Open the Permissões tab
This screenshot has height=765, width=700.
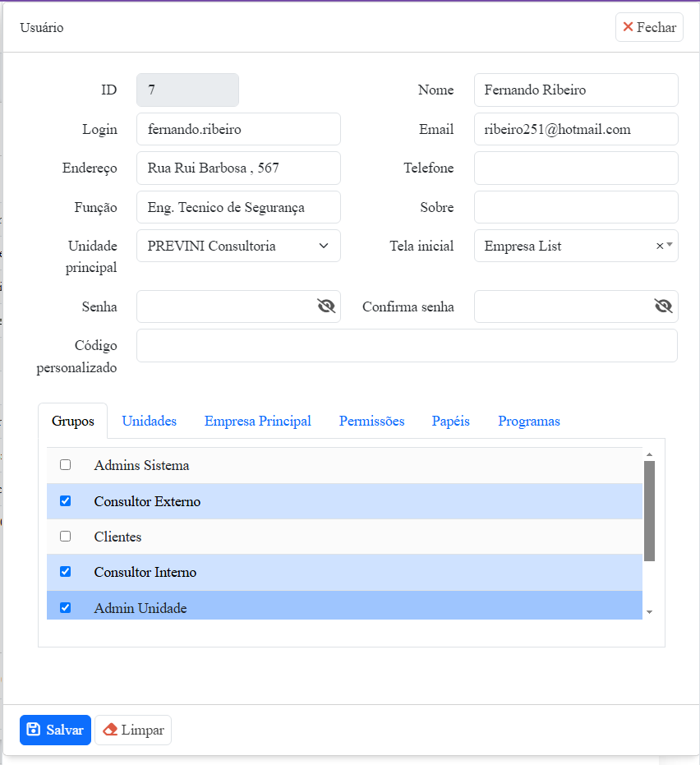371,421
